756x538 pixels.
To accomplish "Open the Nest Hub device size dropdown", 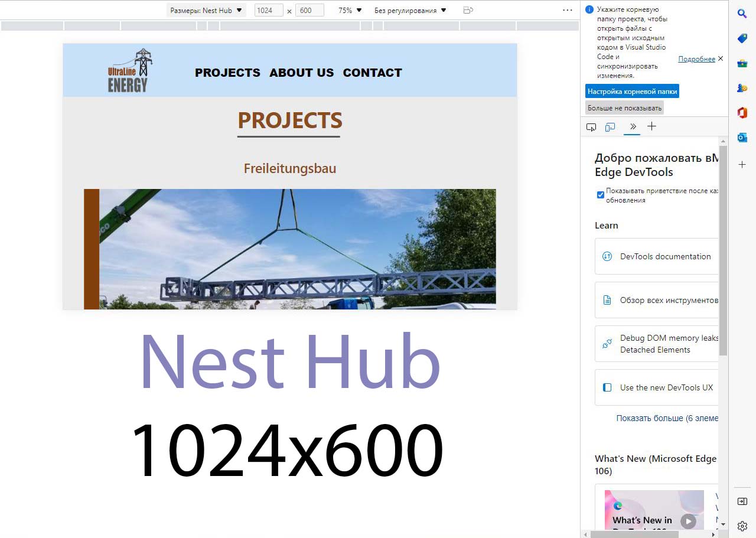I will (x=206, y=10).
